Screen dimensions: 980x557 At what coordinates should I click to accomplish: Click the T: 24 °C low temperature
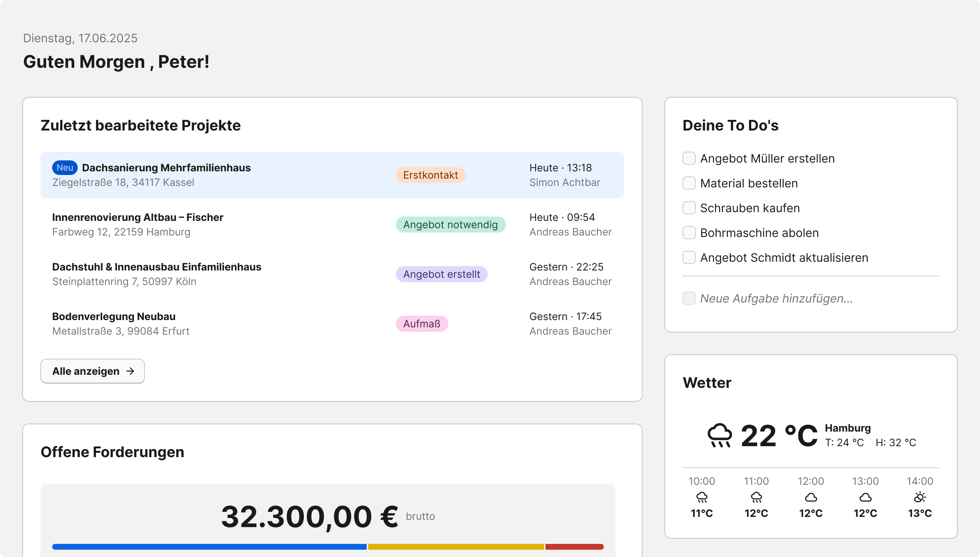point(845,443)
